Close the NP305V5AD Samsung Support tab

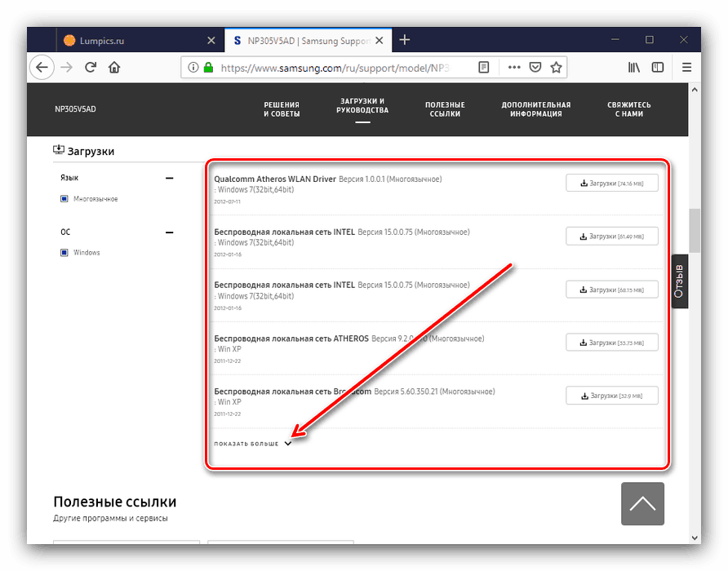pyautogui.click(x=380, y=41)
